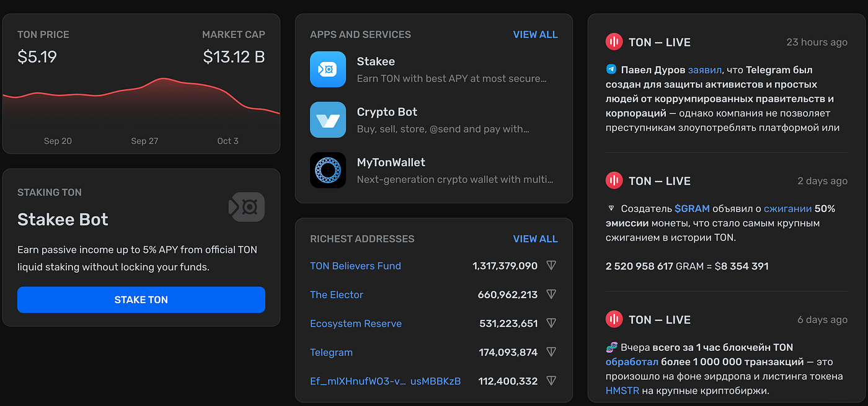Viewport: 868px width, 406px height.
Task: Click the Stakee app title
Action: (x=376, y=61)
